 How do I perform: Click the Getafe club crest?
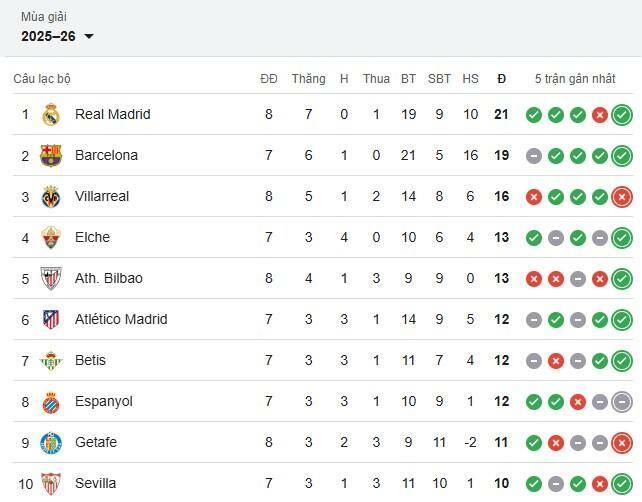point(51,442)
